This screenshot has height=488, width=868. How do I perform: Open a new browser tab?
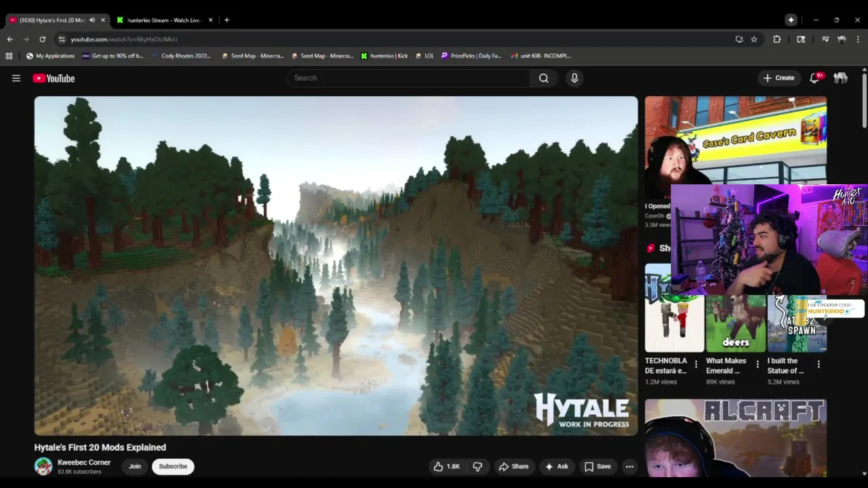click(x=226, y=20)
